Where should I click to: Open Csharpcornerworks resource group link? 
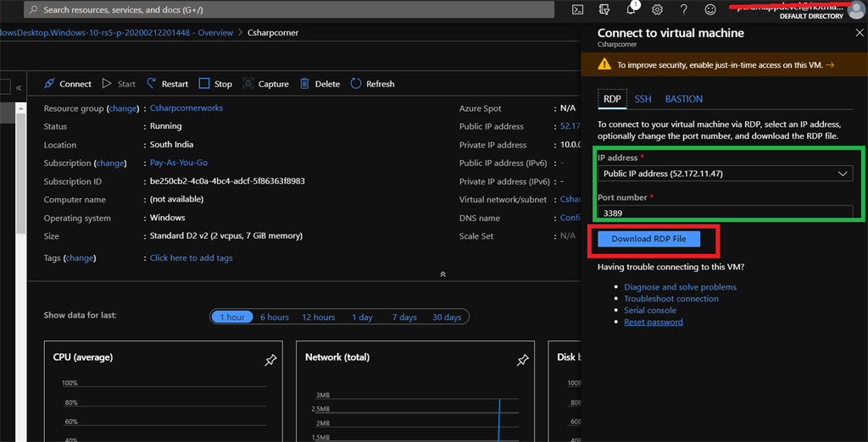[x=186, y=108]
